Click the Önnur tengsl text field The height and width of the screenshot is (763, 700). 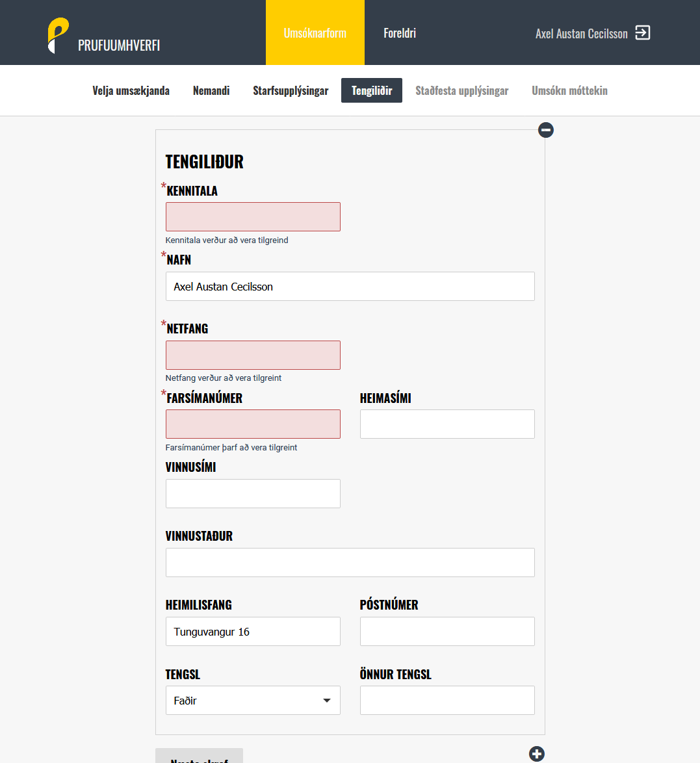[447, 701]
